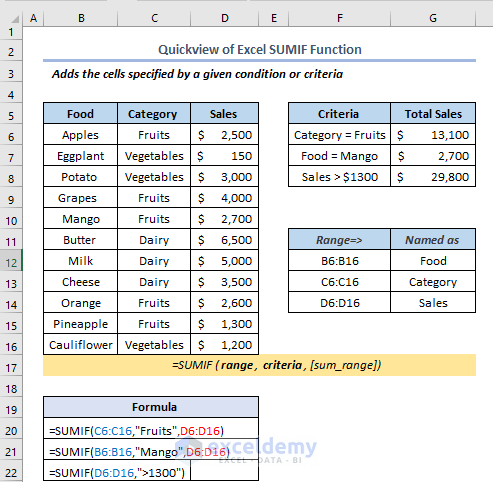Select the 'Orange' cell

click(x=80, y=303)
